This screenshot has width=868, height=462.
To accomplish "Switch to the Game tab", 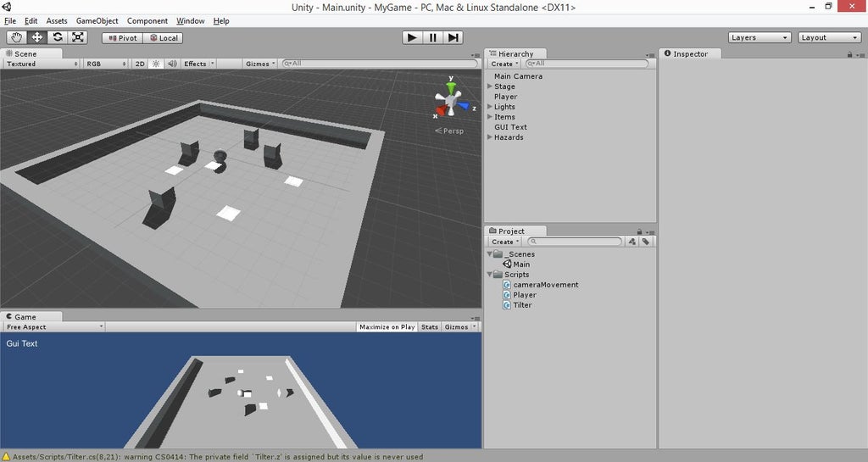I will click(31, 316).
